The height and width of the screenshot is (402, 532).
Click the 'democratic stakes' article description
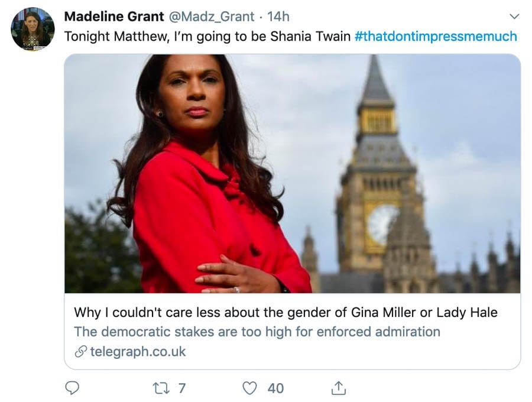(257, 332)
